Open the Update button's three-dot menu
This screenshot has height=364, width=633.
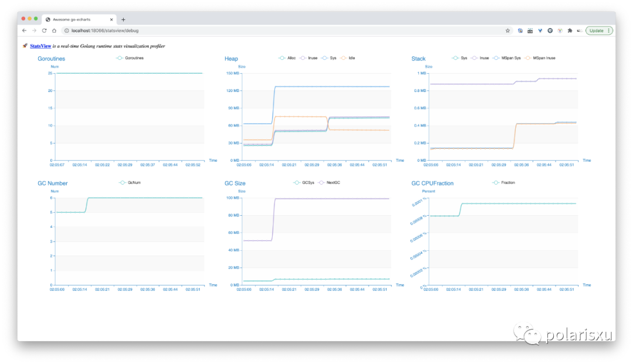(x=609, y=30)
